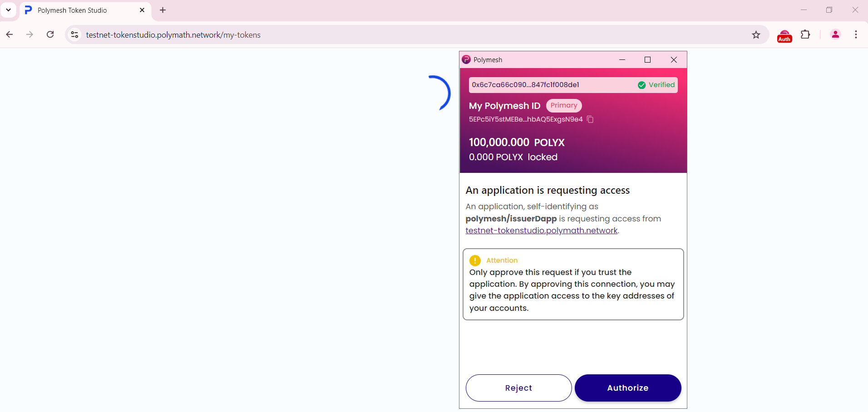The height and width of the screenshot is (412, 868).
Task: Click the 5EPc5iY5stMEBe...hbAQ5ExgsN9e4 address
Action: coord(526,119)
